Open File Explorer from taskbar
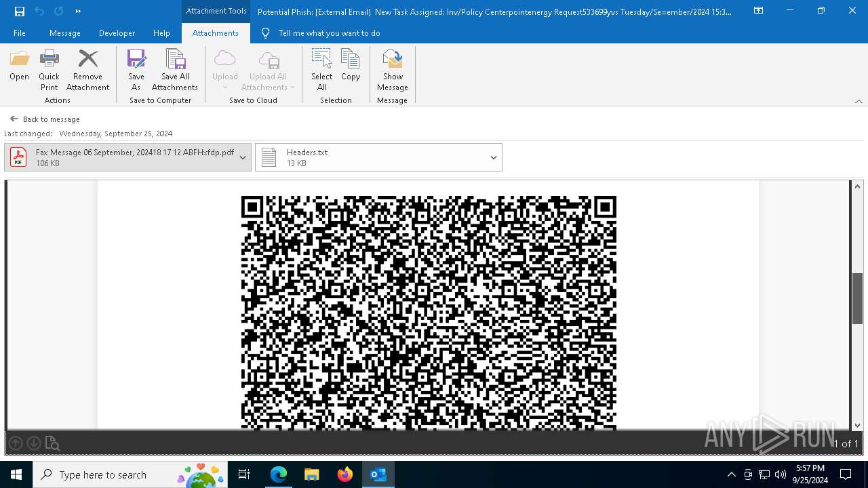This screenshot has height=488, width=868. tap(311, 474)
